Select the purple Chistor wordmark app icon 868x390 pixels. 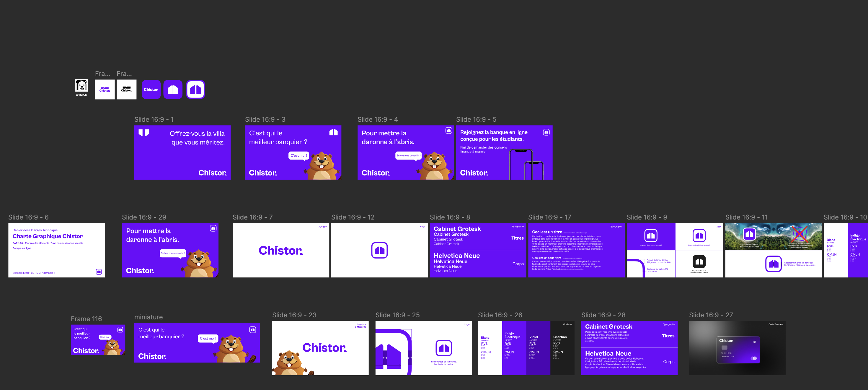tap(151, 89)
